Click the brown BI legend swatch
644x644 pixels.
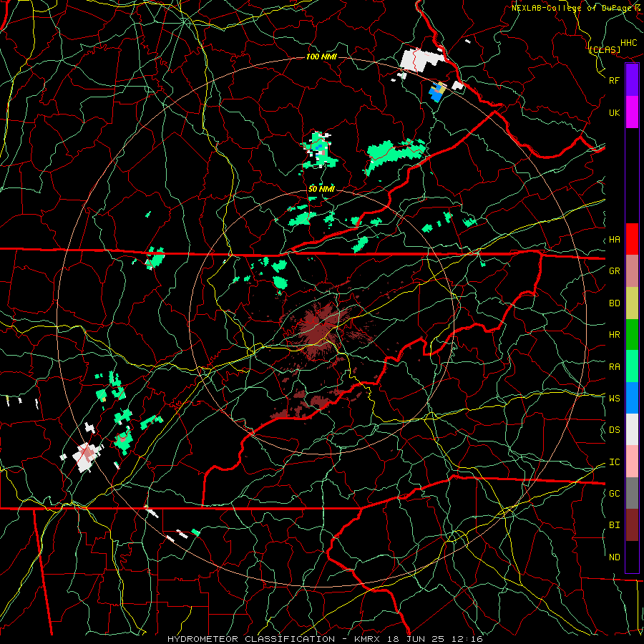632,525
